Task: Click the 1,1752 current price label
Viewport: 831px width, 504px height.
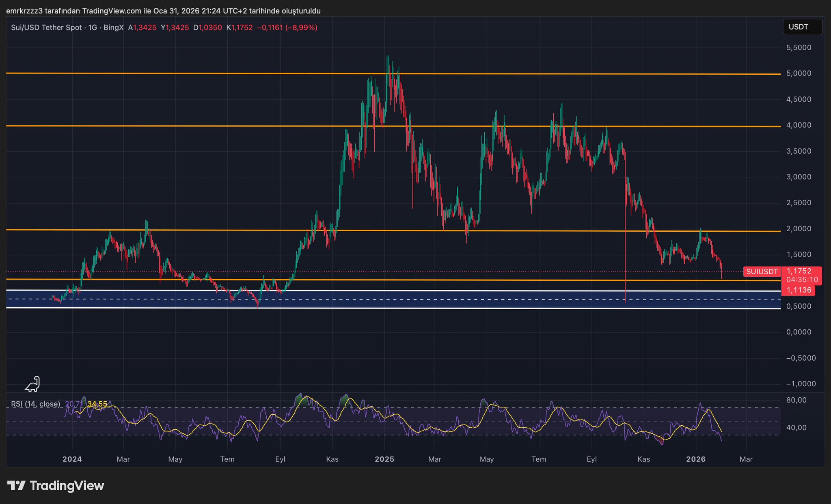Action: pyautogui.click(x=799, y=271)
